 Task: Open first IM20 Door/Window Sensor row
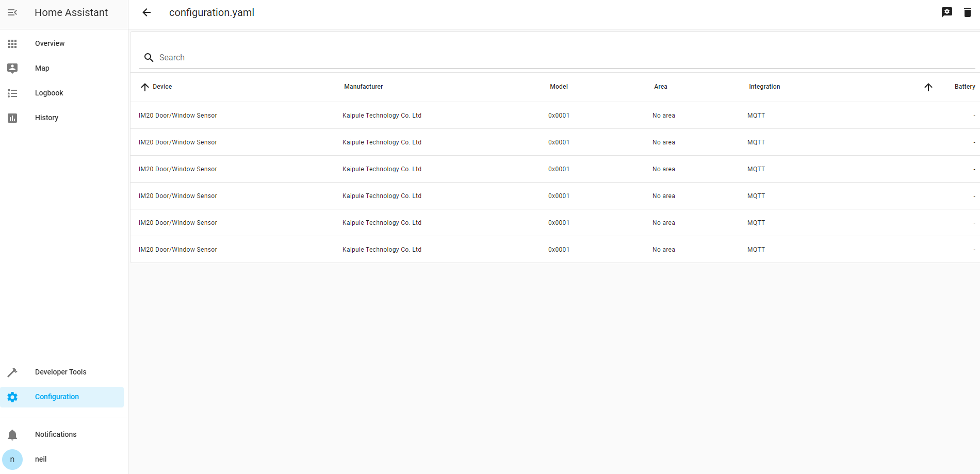click(555, 116)
